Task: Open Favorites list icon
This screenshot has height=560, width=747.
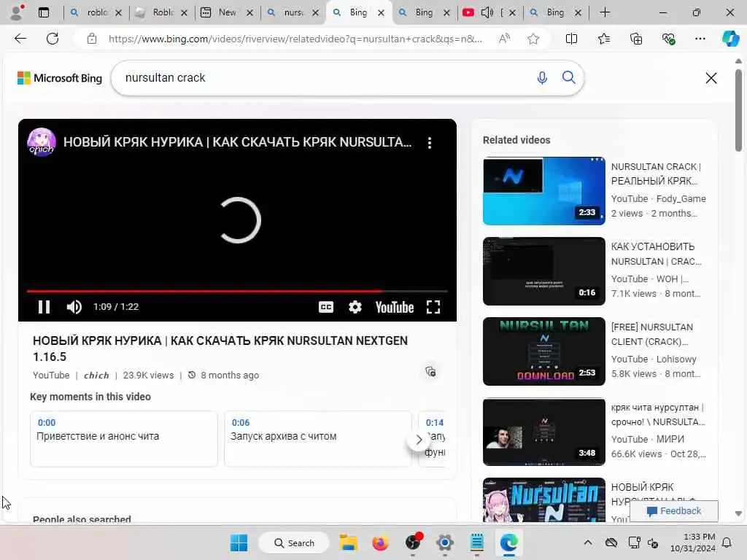Action: point(603,39)
